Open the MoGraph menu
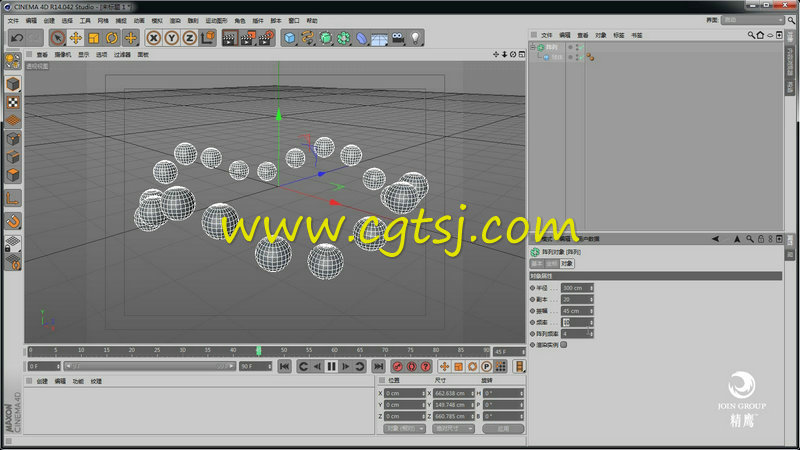The width and height of the screenshot is (800, 450). [216, 21]
